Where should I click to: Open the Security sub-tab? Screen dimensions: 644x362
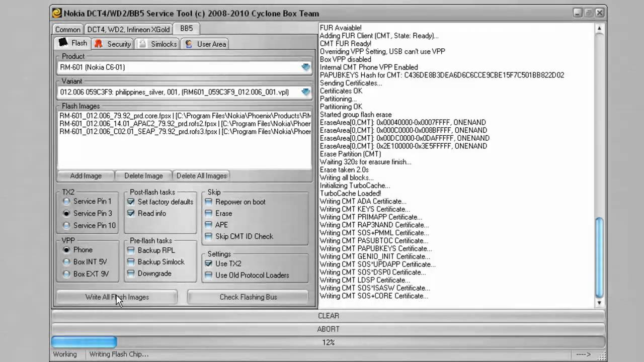[113, 44]
